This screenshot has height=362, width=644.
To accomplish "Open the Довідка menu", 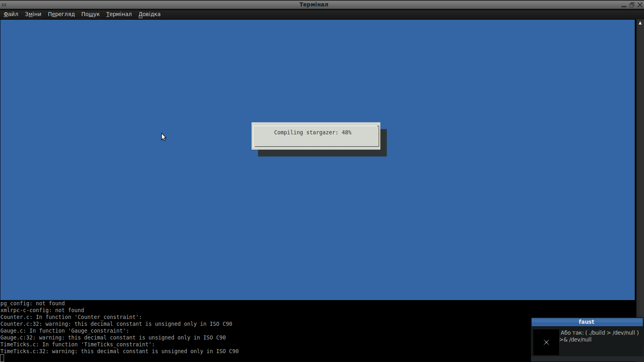I will point(149,14).
